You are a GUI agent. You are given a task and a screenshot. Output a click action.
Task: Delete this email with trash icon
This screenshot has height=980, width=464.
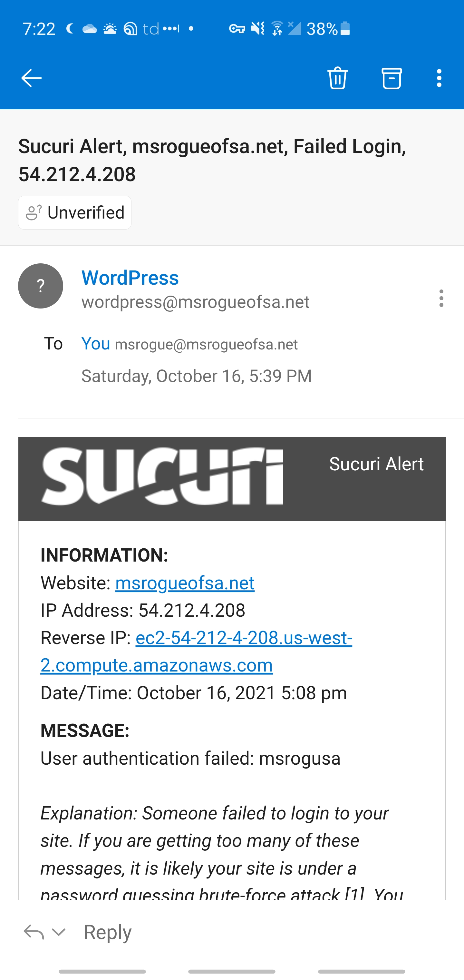point(338,78)
